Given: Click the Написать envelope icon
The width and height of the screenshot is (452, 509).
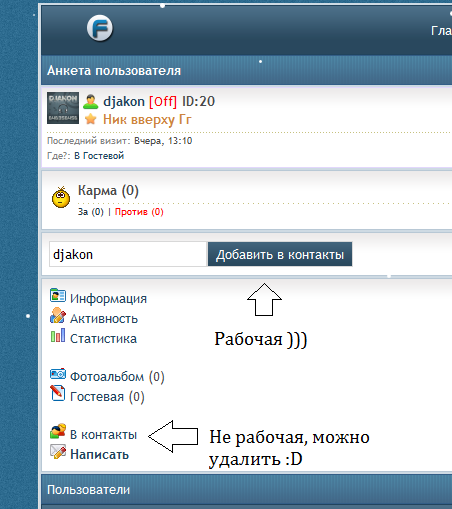Looking at the screenshot, I should [x=58, y=451].
